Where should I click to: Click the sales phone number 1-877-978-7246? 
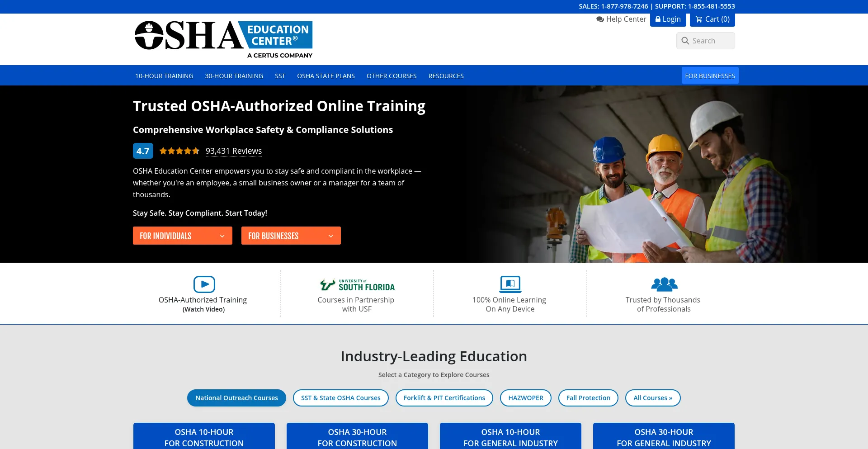tap(624, 6)
